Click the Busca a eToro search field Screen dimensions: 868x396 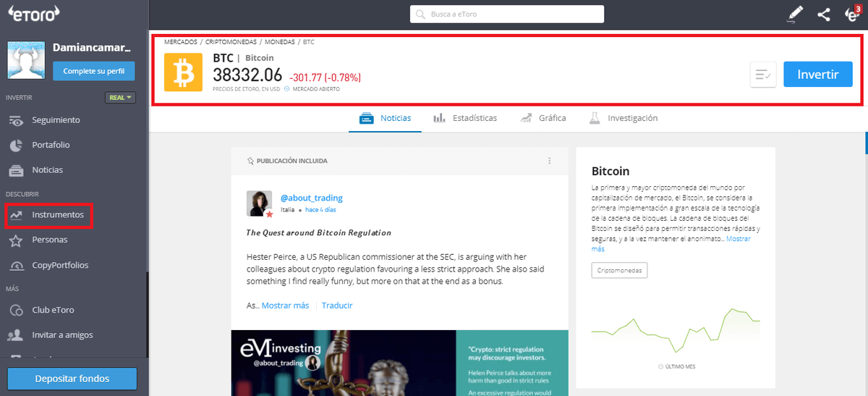(507, 14)
